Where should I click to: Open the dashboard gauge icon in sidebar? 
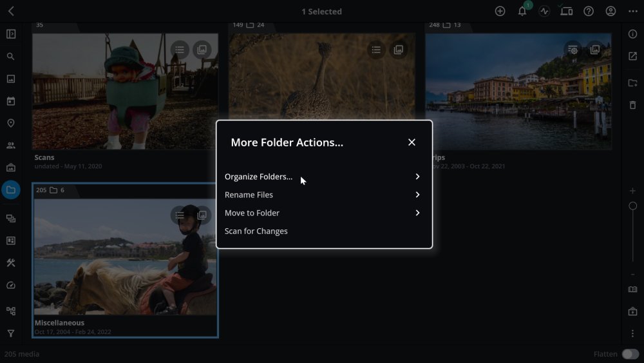11,285
